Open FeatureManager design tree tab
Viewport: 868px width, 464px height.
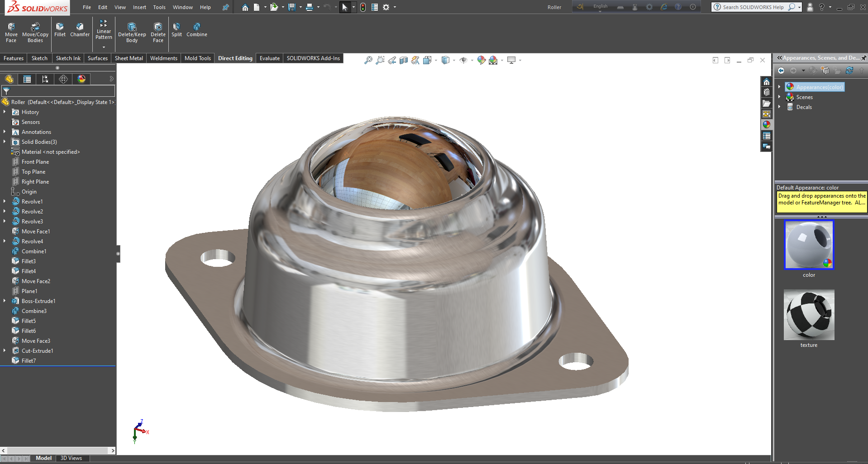pyautogui.click(x=9, y=79)
